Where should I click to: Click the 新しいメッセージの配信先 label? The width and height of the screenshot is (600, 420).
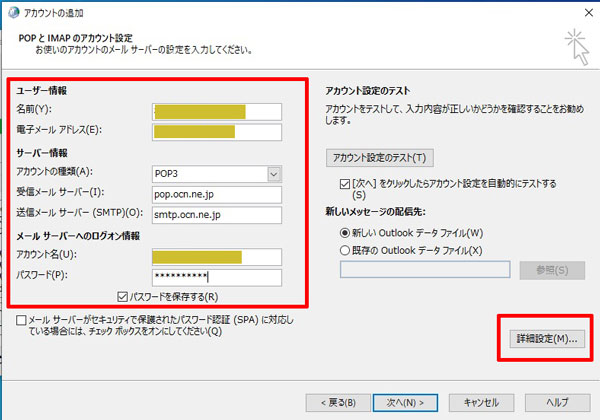375,212
